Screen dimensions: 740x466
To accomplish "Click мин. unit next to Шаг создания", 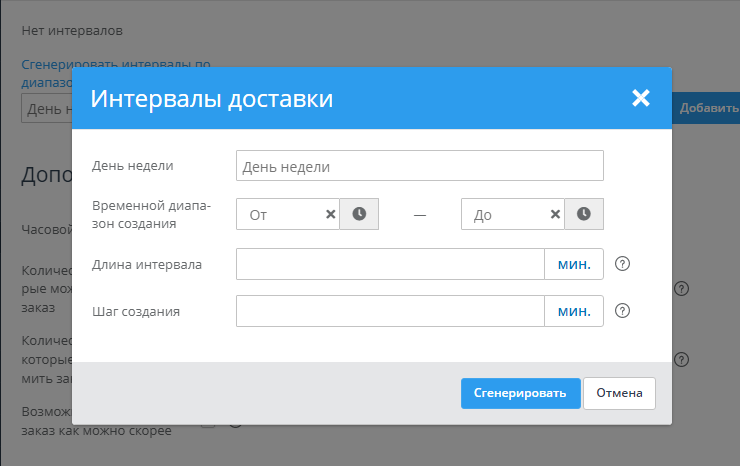I will coord(573,311).
